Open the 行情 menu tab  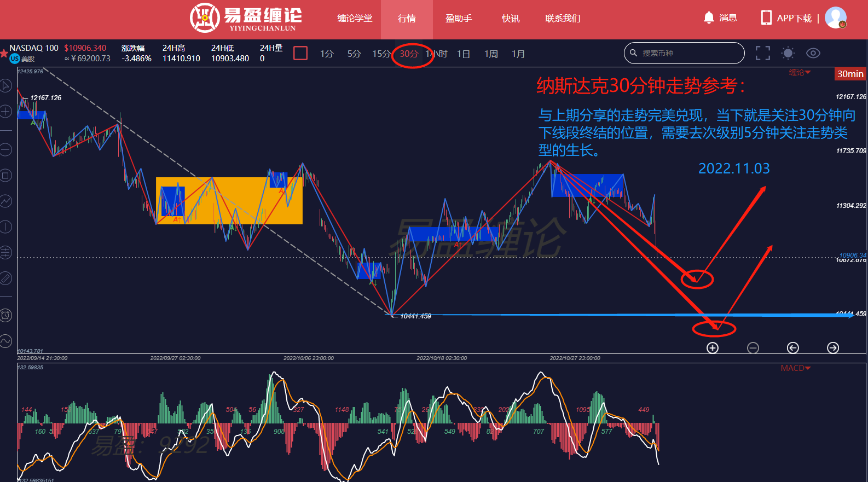click(x=407, y=18)
